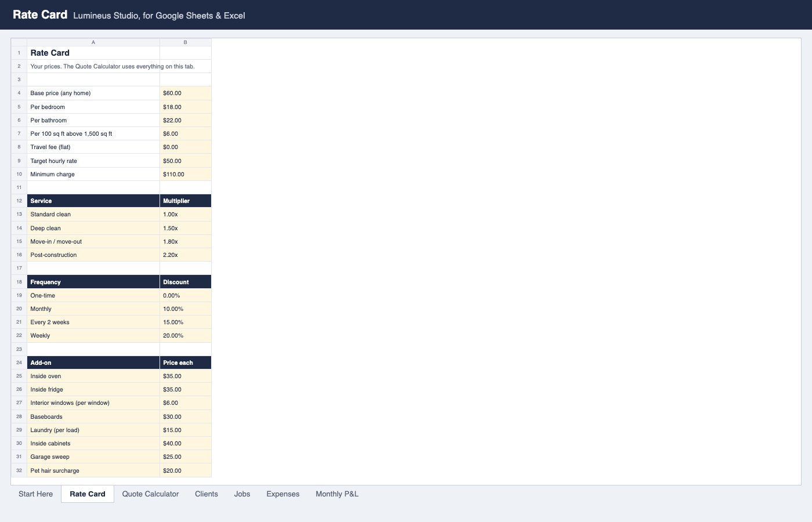Open the Clients tab
Screen dimensions: 812x522
[x=206, y=494]
